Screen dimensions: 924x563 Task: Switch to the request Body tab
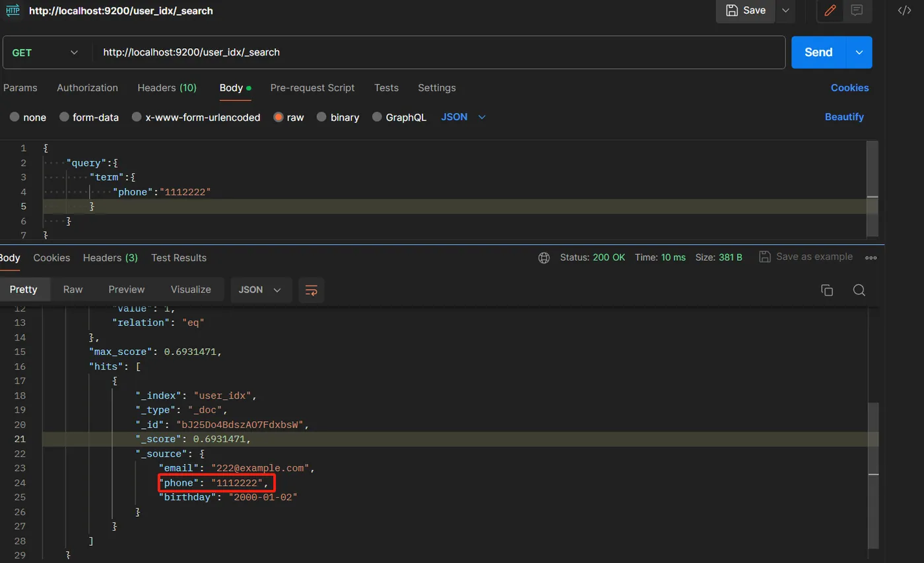pyautogui.click(x=235, y=88)
